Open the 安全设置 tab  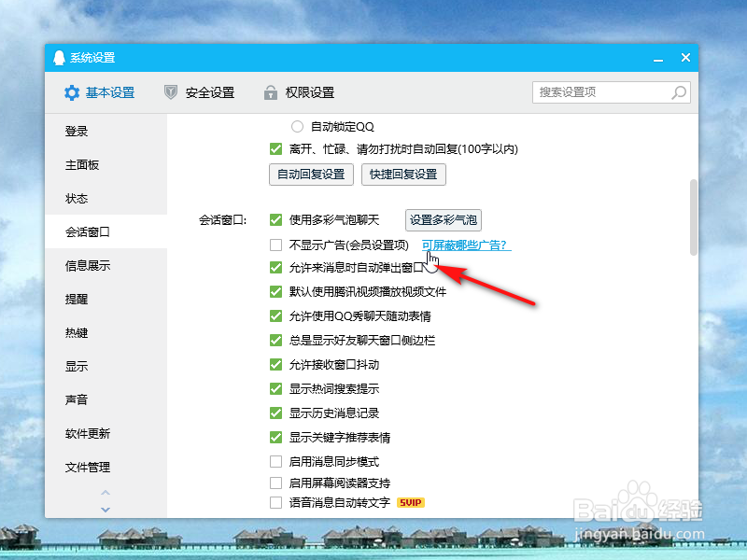click(199, 92)
